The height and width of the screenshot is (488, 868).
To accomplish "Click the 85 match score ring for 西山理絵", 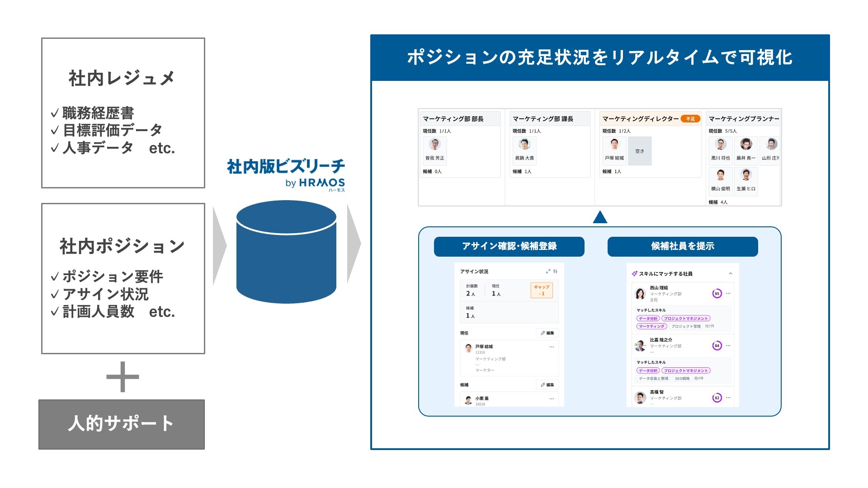I will coord(717,293).
